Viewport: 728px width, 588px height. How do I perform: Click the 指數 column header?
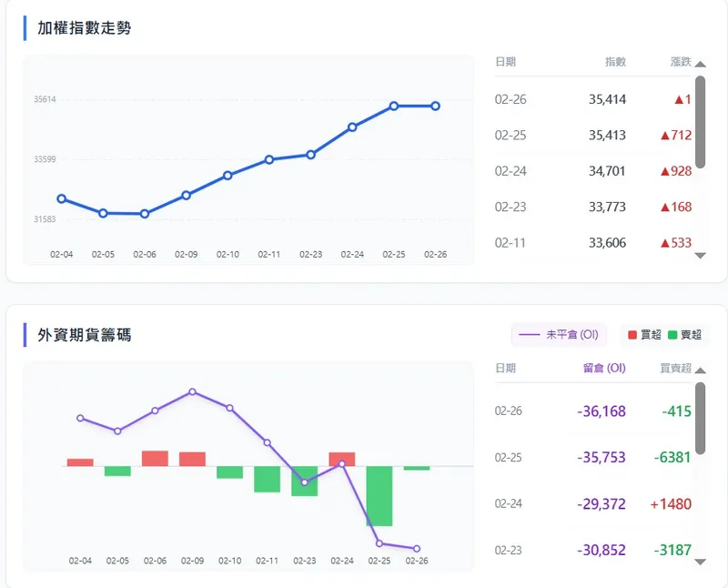point(615,62)
